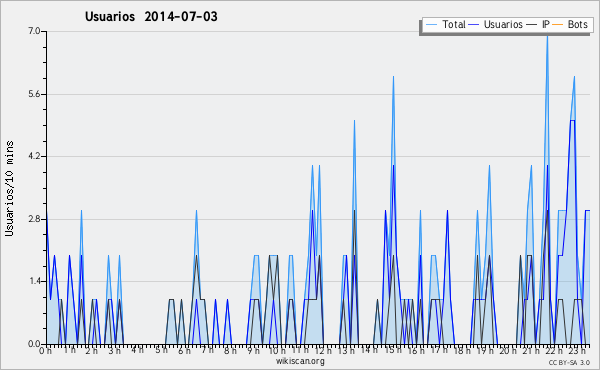The width and height of the screenshot is (600, 370).
Task: Click the light blue Total legend line
Action: click(x=431, y=25)
